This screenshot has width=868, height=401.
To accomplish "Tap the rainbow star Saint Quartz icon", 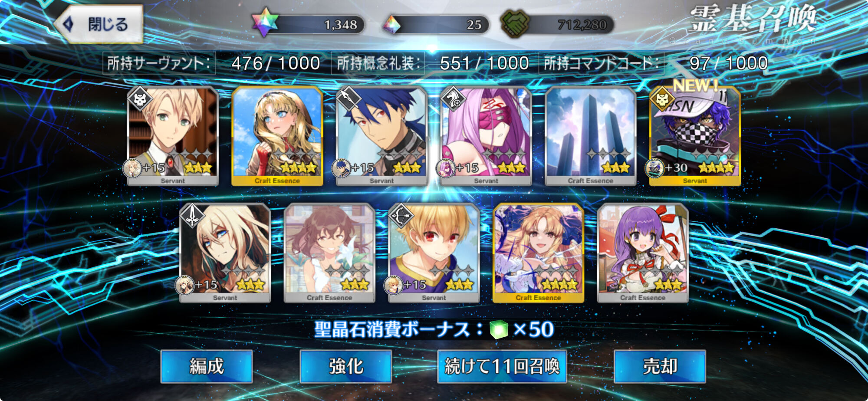I will click(x=265, y=23).
